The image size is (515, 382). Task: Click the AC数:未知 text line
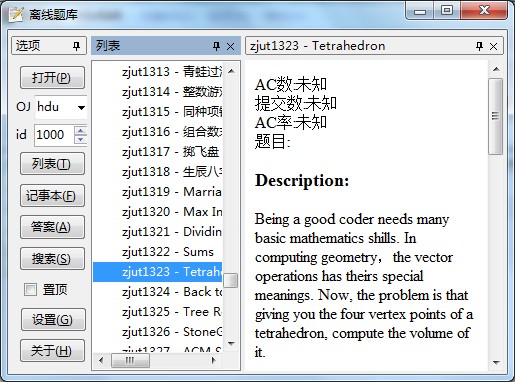(291, 85)
